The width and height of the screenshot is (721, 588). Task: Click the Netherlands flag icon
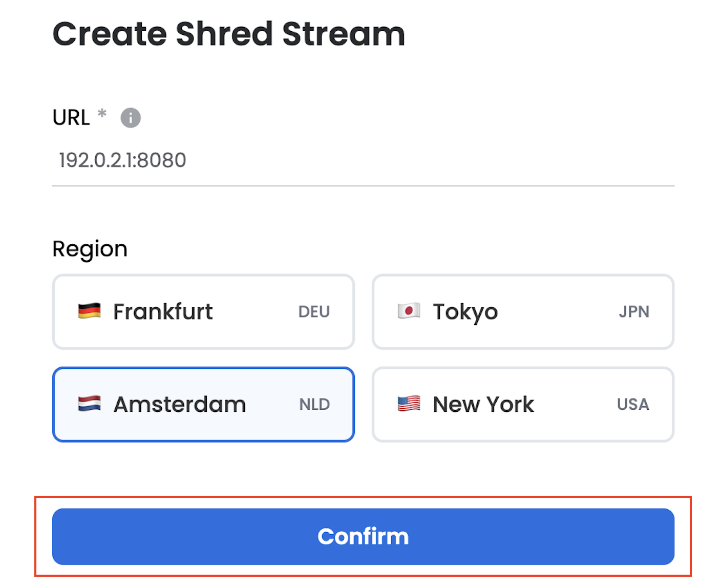(89, 404)
